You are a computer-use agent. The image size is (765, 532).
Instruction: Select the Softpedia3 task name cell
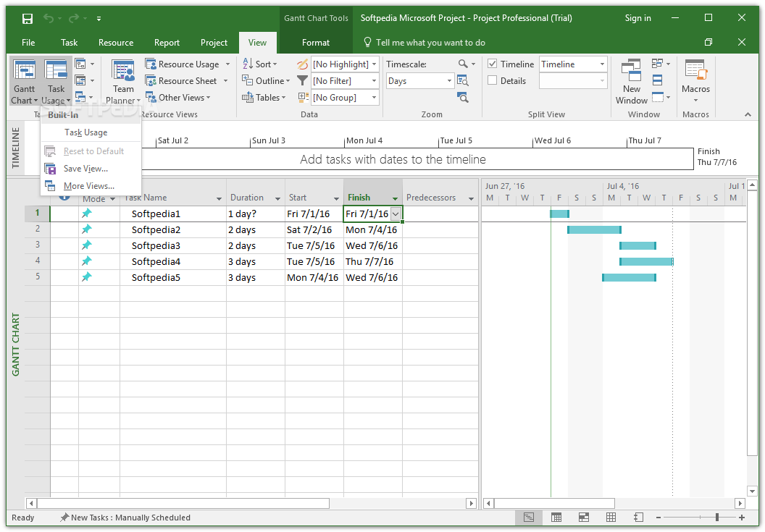(x=172, y=246)
